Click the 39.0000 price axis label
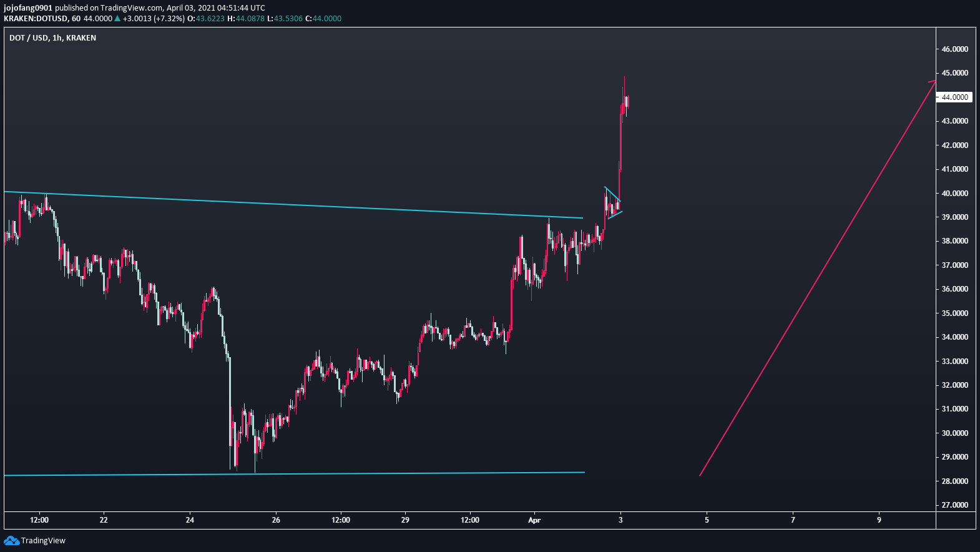This screenshot has height=552, width=980. point(955,217)
